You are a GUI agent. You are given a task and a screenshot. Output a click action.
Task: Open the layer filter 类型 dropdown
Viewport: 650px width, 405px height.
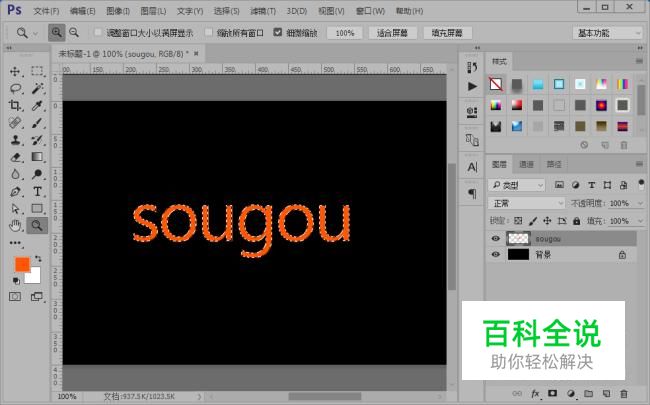[517, 185]
